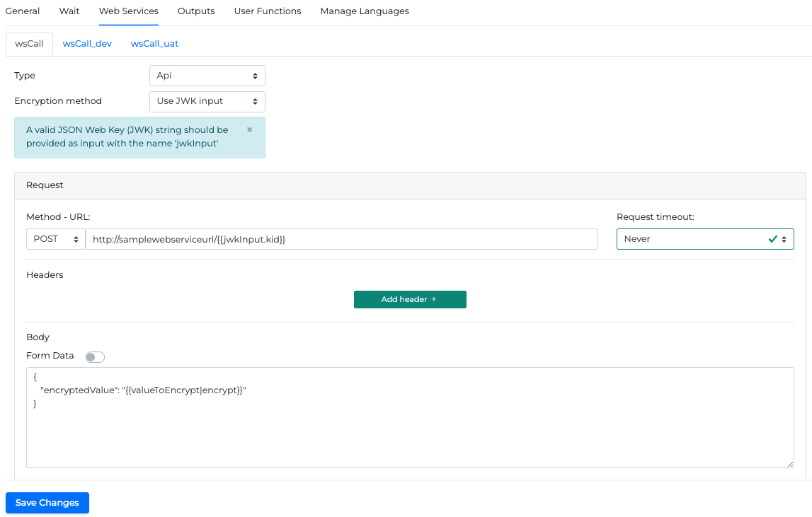Open the POST method dropdown

tap(55, 239)
